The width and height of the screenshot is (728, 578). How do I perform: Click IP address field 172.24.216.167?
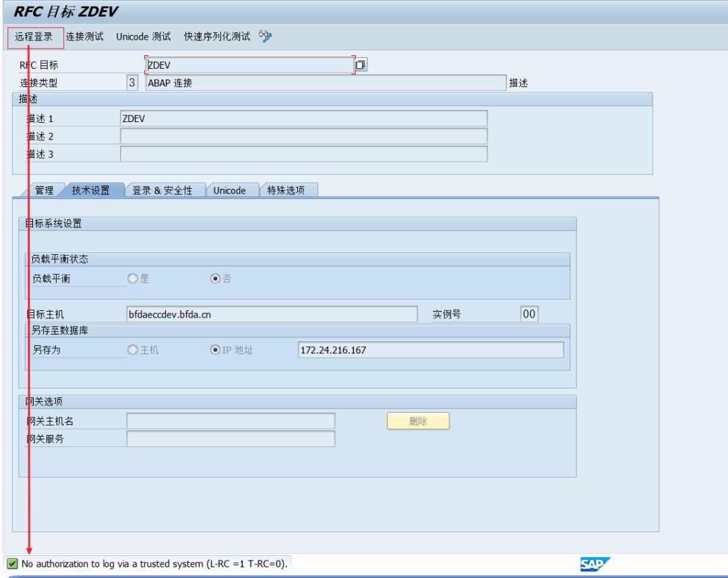(x=431, y=350)
